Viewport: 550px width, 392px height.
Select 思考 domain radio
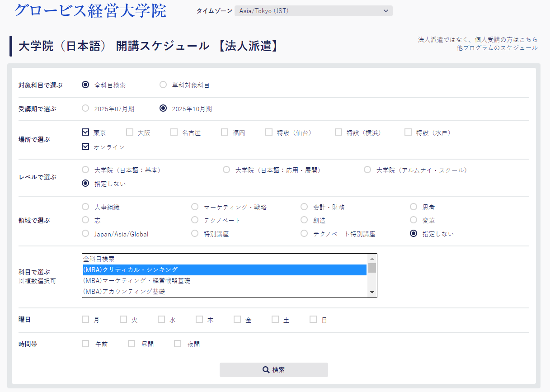414,207
